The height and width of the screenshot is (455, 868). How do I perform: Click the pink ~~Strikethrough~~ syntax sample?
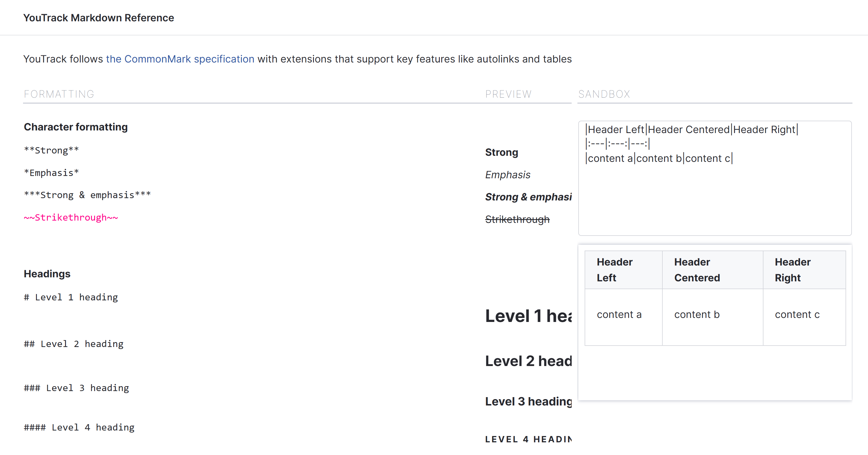71,218
